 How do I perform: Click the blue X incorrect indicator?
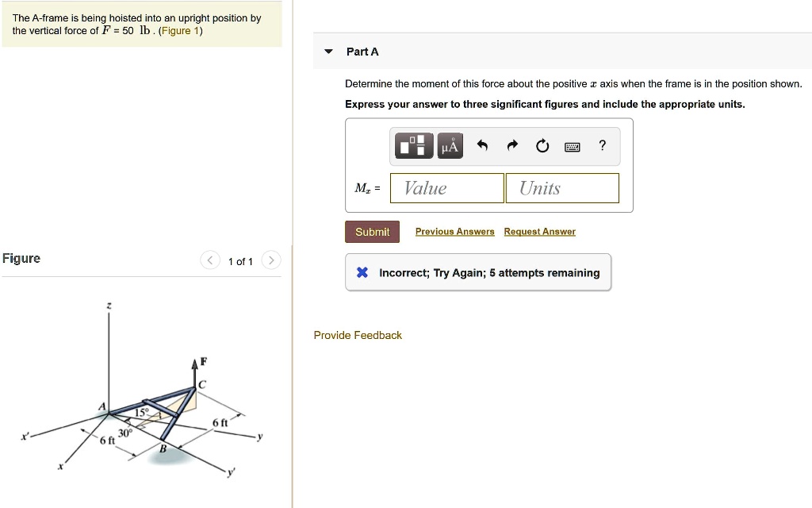click(x=362, y=272)
